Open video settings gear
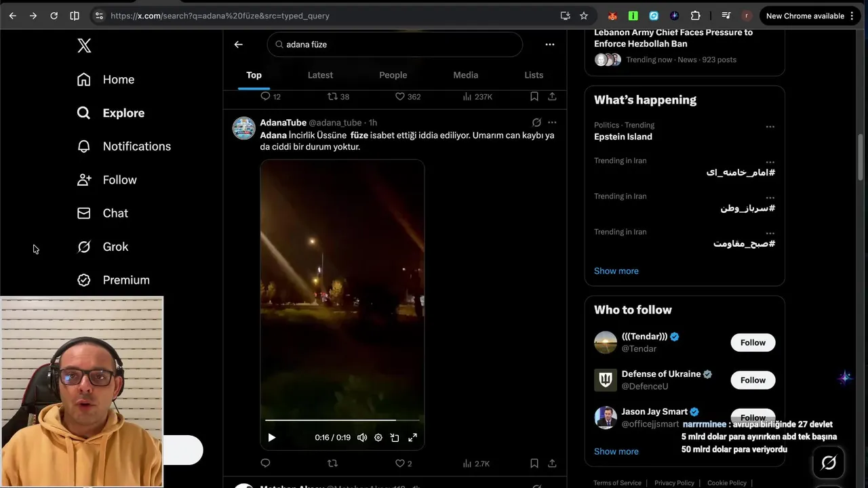Screen dimensions: 868x488 [x=378, y=438]
